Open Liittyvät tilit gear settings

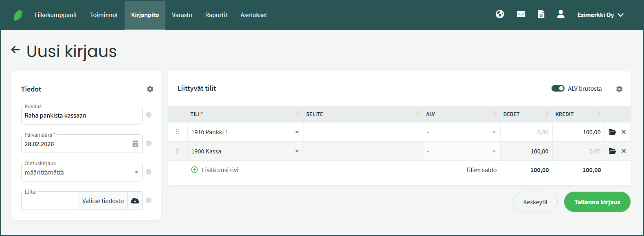click(x=619, y=89)
